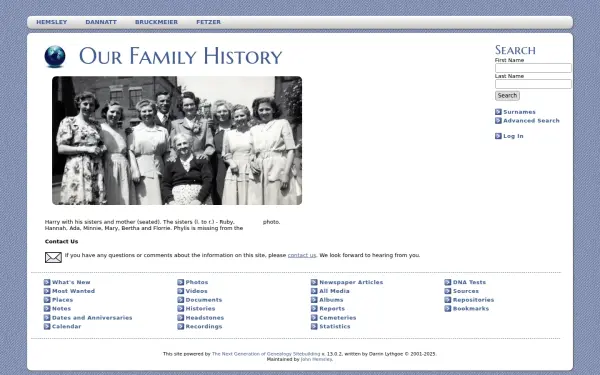The width and height of the screenshot is (600, 375).
Task: Click the envelope contact icon
Action: [x=53, y=258]
